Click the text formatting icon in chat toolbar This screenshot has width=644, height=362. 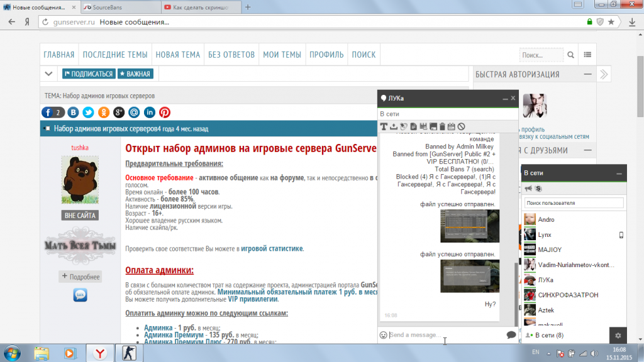(x=384, y=127)
